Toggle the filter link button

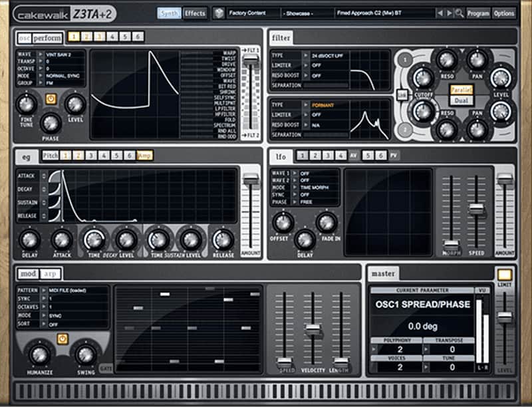[402, 95]
